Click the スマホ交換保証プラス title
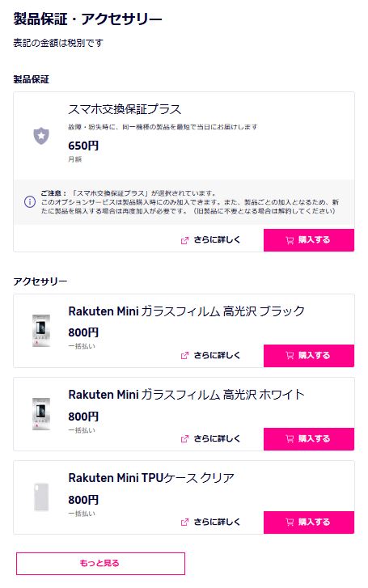Viewport: 368px width, 588px height. click(125, 109)
